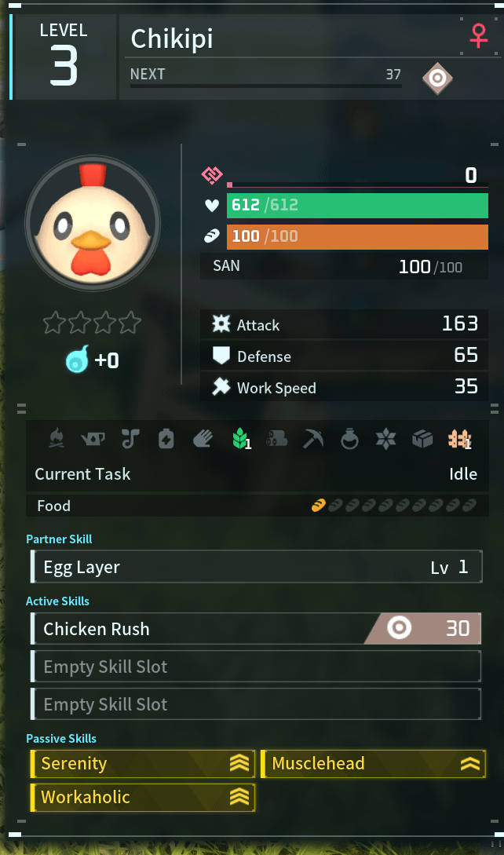Select the green gathering suitability icon

[240, 438]
